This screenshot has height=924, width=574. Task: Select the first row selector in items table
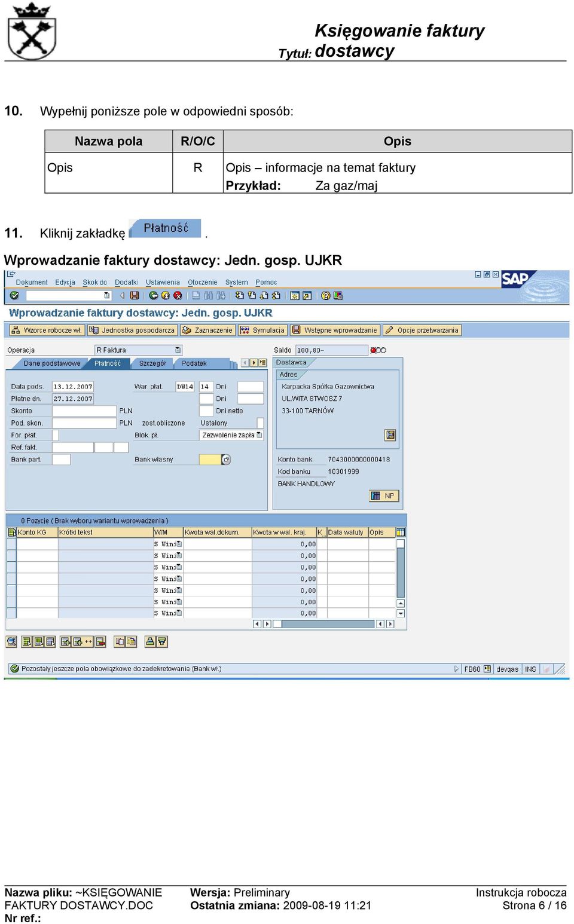click(11, 544)
